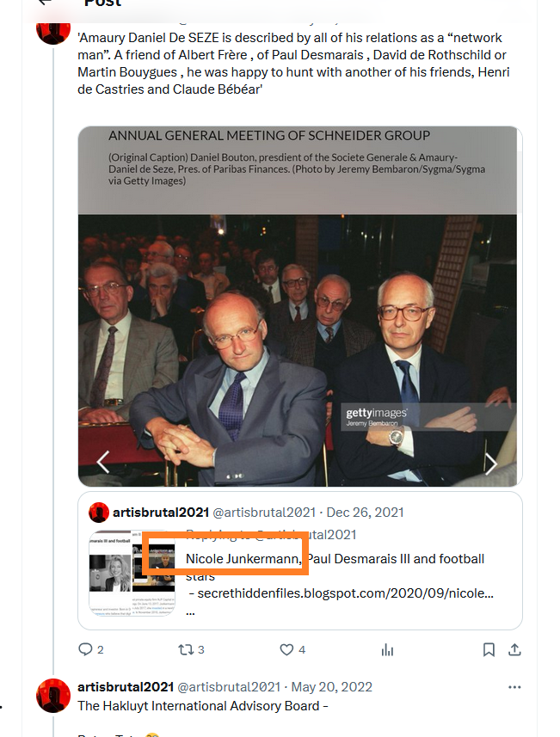Open the Nicole Junkermann quoted post text
This screenshot has height=737, width=560.
coord(335,568)
